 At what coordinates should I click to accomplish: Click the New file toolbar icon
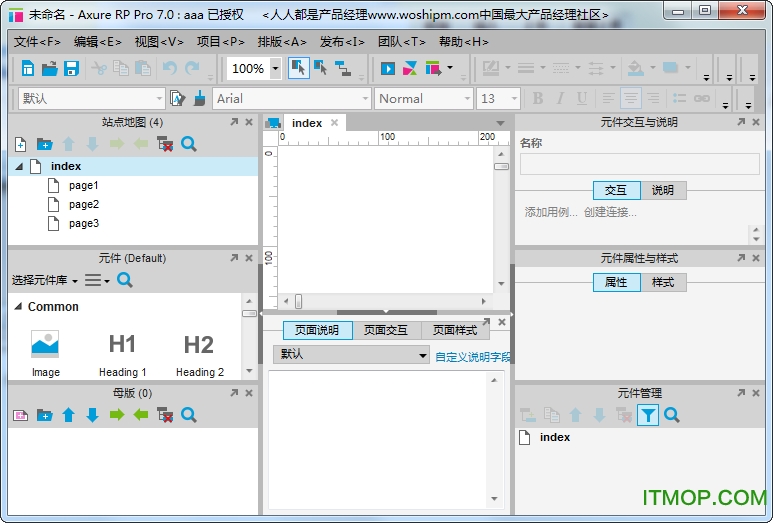[28, 68]
